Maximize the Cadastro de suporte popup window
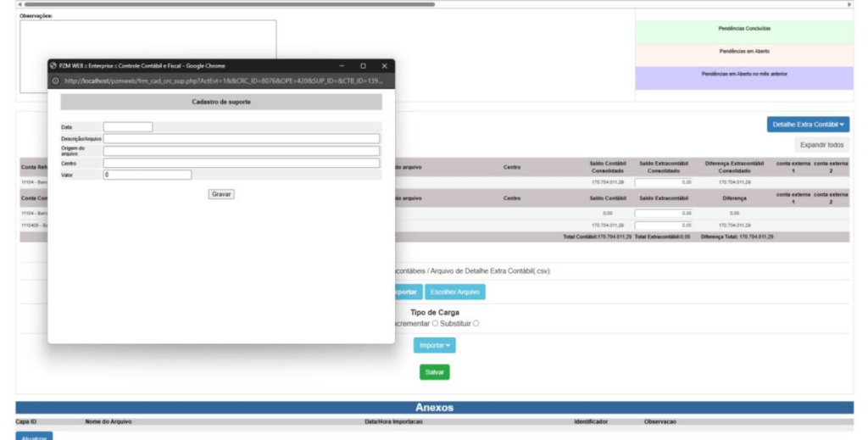 click(363, 65)
